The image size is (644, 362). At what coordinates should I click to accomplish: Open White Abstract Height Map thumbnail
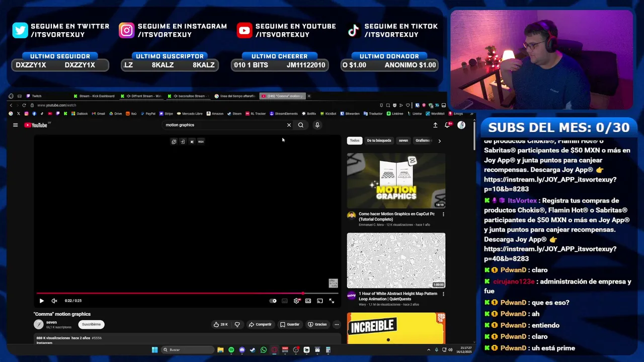[x=396, y=260]
